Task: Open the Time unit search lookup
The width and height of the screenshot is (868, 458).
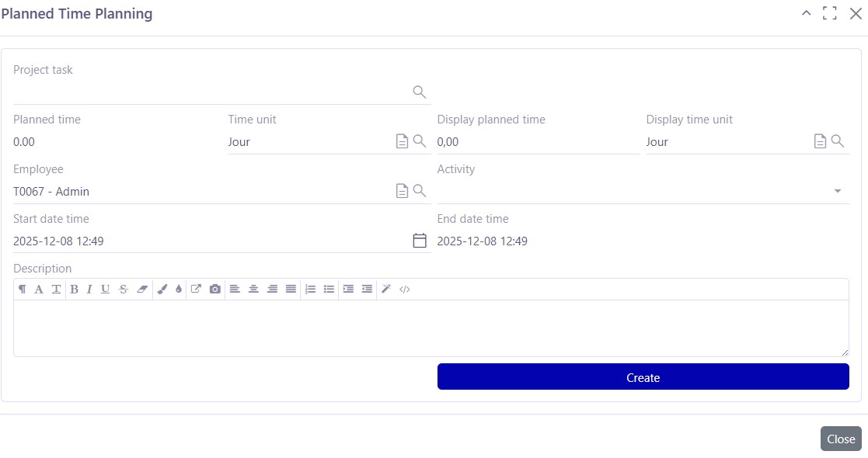Action: (419, 141)
